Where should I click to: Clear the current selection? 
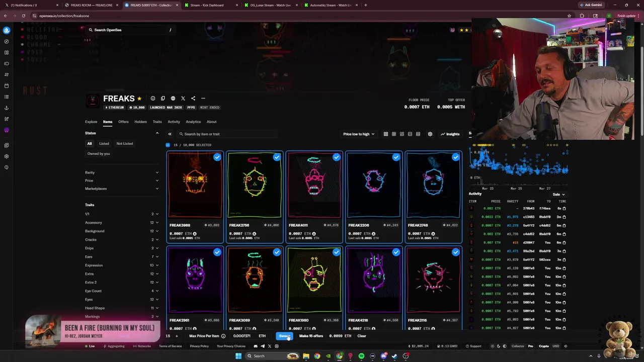click(x=362, y=336)
